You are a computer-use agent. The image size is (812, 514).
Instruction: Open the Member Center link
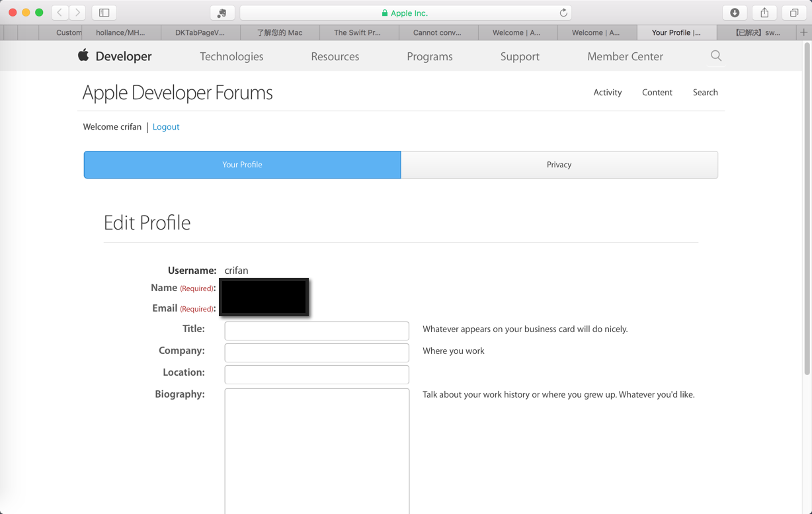click(x=625, y=56)
